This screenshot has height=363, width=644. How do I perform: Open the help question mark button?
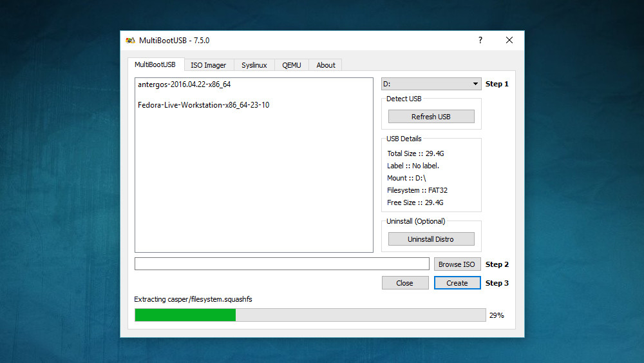(480, 40)
